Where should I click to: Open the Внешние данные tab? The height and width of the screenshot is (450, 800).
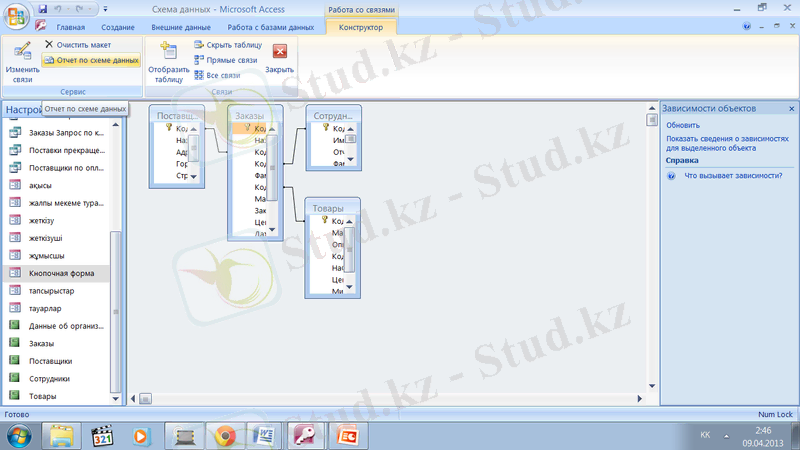(181, 28)
